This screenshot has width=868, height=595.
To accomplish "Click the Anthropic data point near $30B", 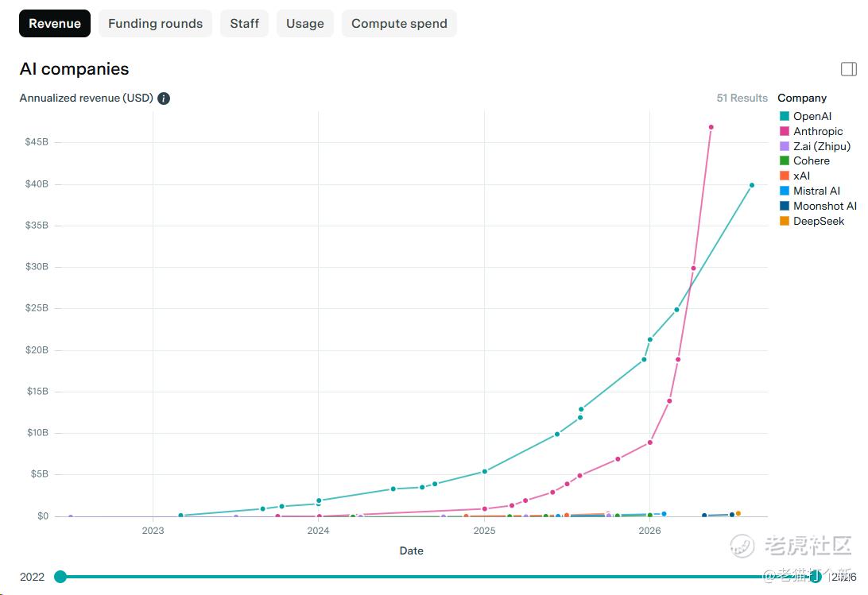I will click(693, 269).
